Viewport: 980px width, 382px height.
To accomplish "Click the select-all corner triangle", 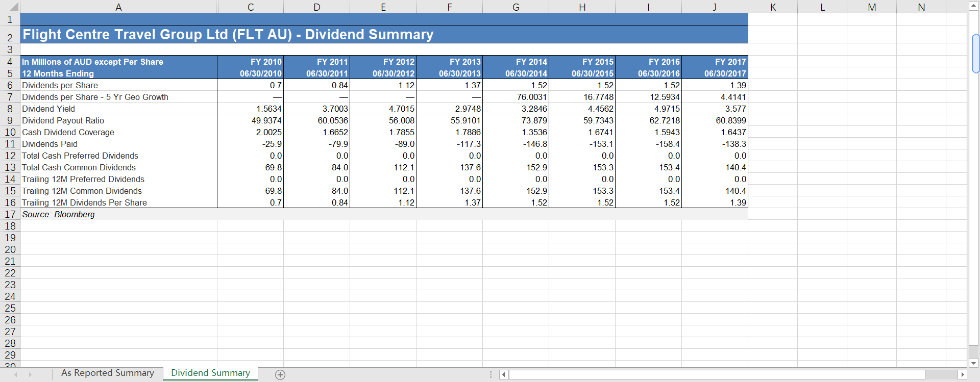I will tap(14, 7).
